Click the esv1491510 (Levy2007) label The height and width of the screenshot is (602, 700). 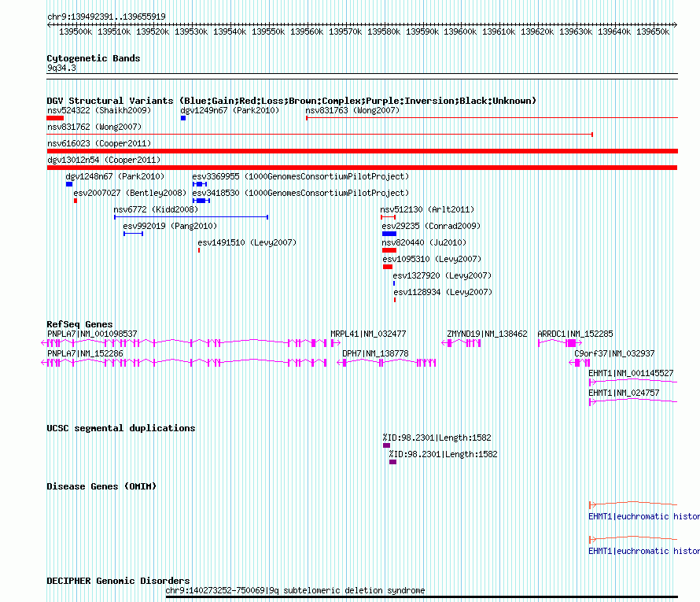[247, 242]
